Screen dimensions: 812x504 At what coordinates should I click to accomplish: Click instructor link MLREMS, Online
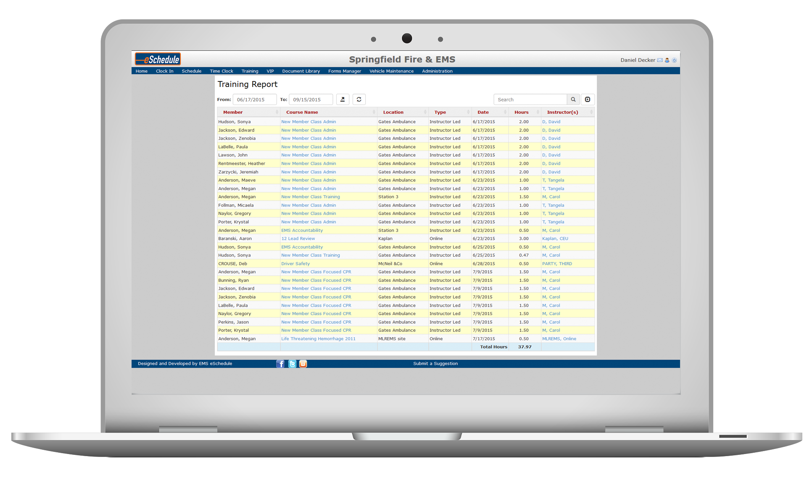coord(559,339)
